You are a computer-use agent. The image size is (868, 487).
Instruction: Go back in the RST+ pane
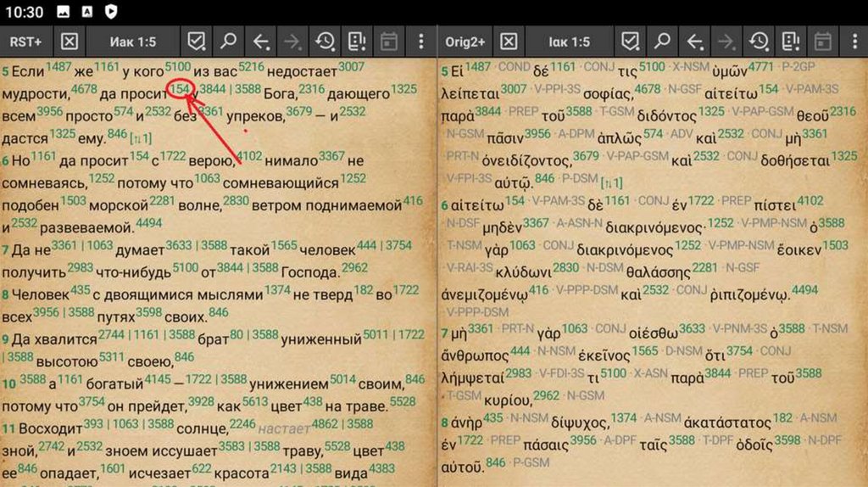click(x=261, y=42)
